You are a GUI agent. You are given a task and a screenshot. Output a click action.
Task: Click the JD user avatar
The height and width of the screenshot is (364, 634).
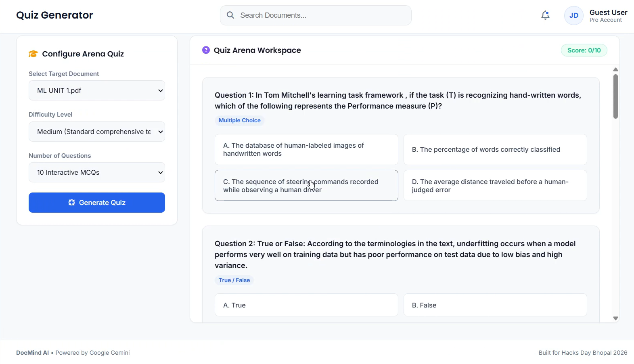[573, 16]
